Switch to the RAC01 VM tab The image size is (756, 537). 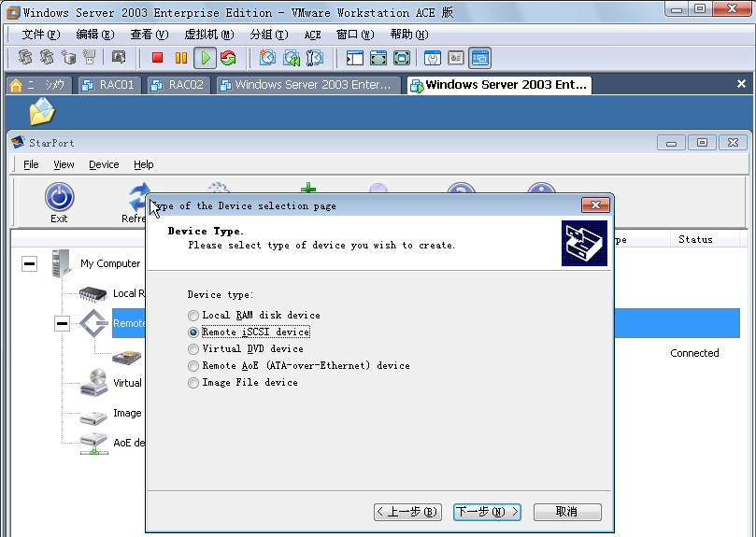coord(109,85)
